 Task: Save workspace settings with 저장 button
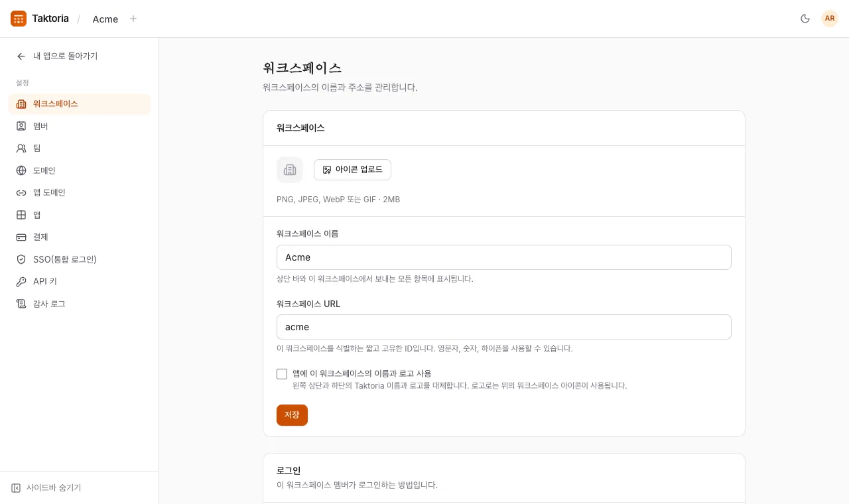[292, 415]
